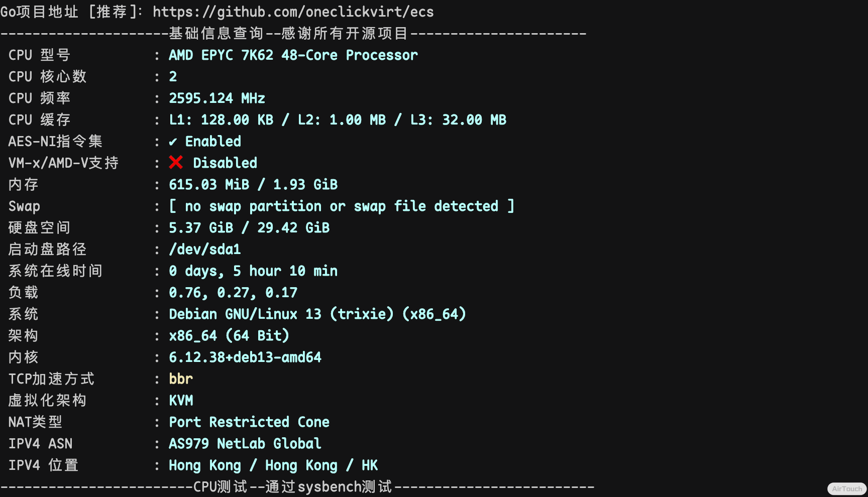Click the 615.03 MiB memory value
868x497 pixels.
[208, 185]
